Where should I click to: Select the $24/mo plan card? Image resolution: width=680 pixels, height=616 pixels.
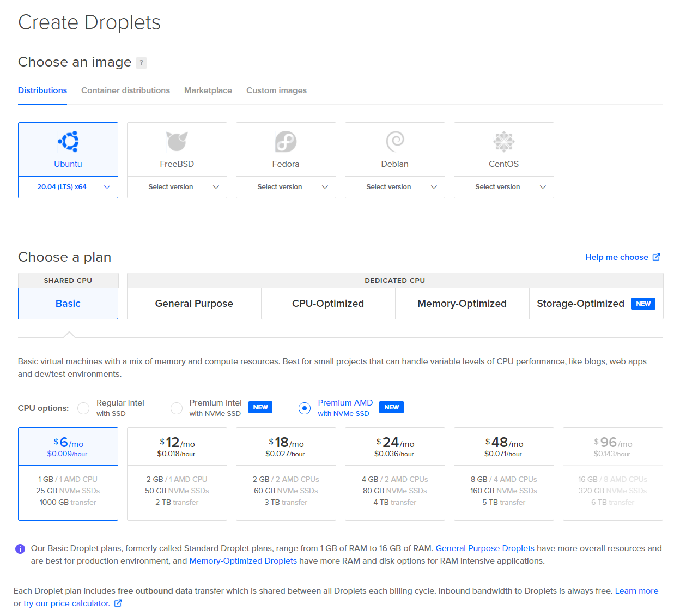pyautogui.click(x=395, y=474)
